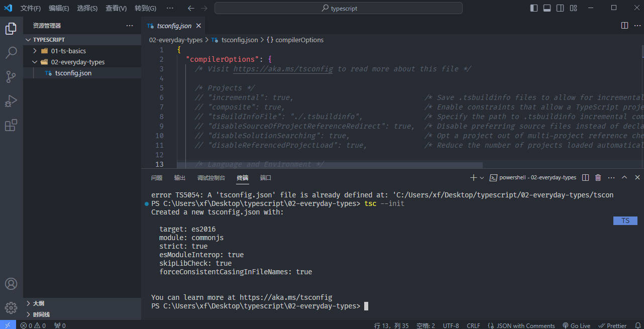Viewport: 644px width, 329px height.
Task: Create a new terminal with plus icon
Action: (473, 177)
